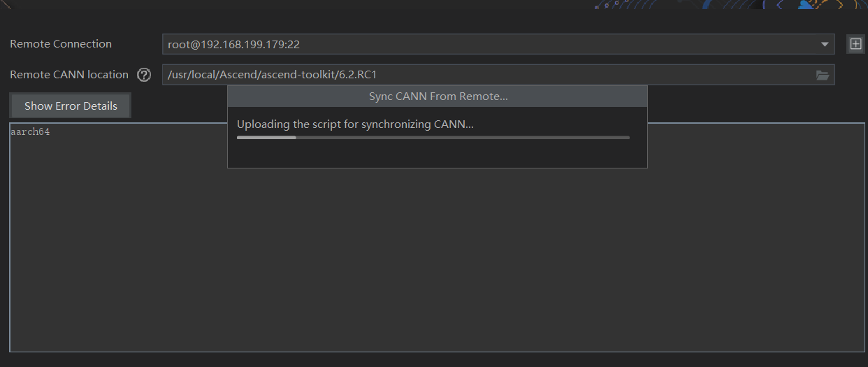868x367 pixels.
Task: Click the Uploading the script status text
Action: (x=355, y=124)
